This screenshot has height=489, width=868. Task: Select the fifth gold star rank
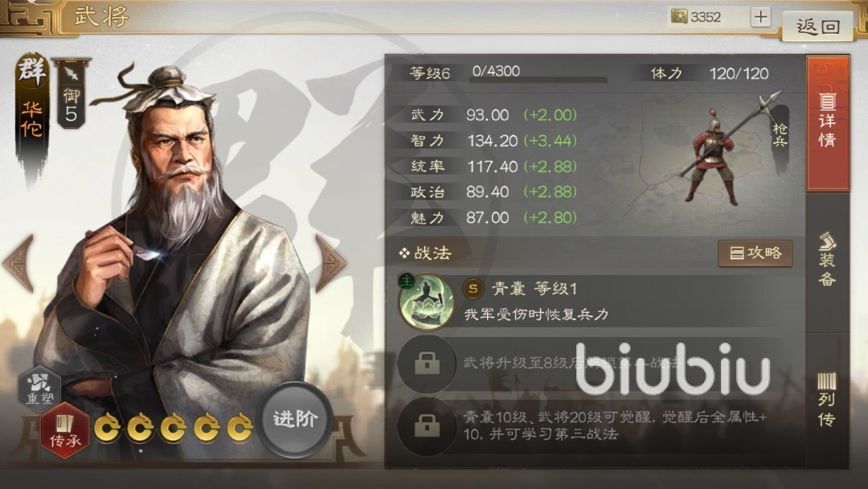tap(240, 428)
